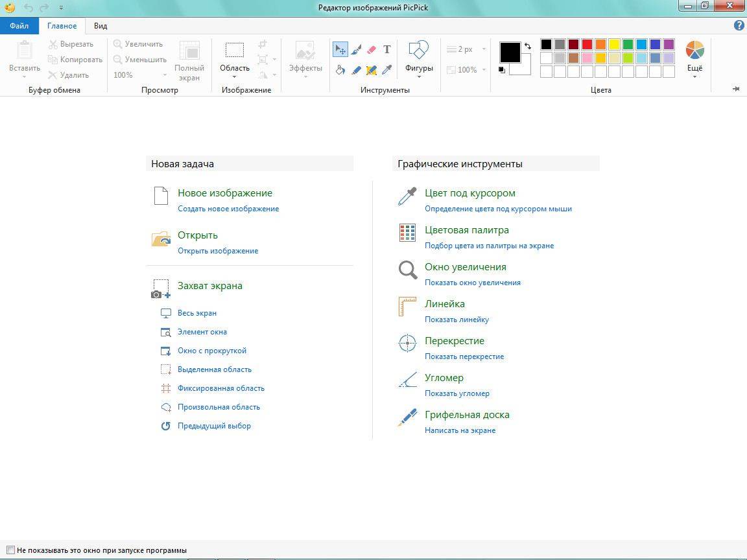Click the Redo arrow in the quick access toolbar
Screen dimensions: 747x560
point(44,8)
